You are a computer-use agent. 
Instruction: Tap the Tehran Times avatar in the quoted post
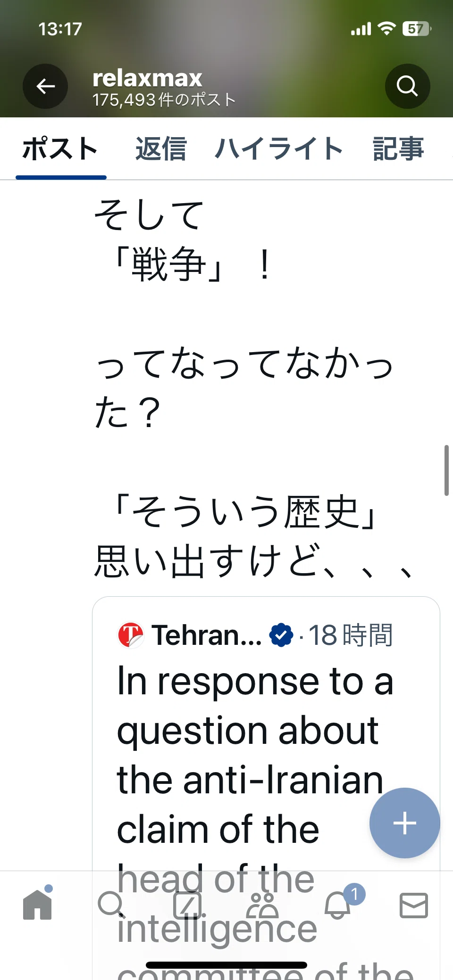(131, 635)
